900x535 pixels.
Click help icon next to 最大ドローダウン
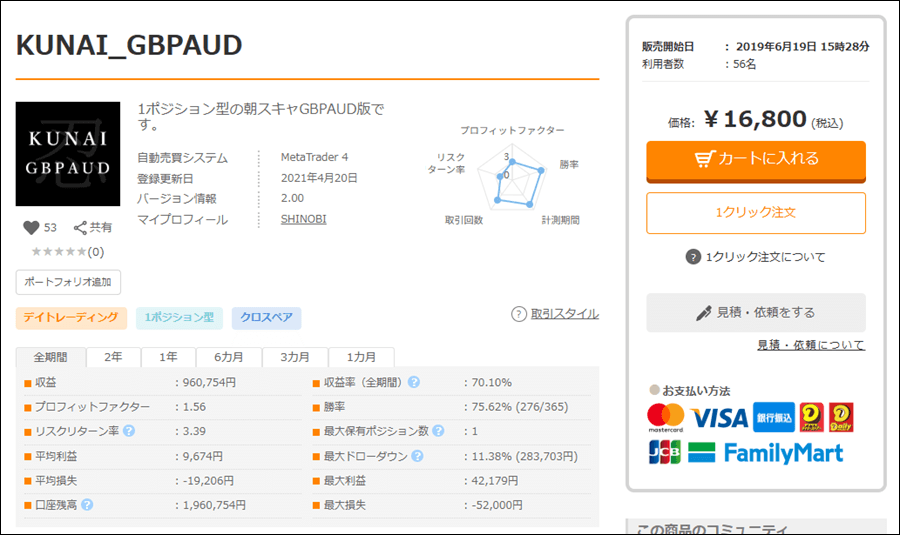pyautogui.click(x=417, y=457)
